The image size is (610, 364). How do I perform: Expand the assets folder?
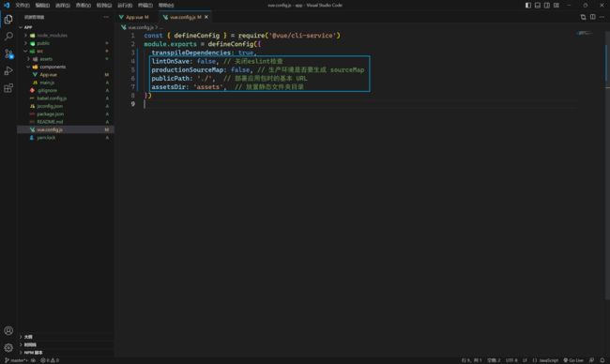(66, 59)
